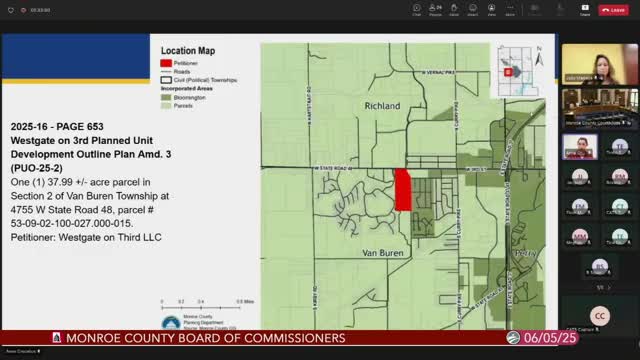Click the Monroe County Planning Department logo
Image resolution: width=640 pixels, height=360 pixels.
click(x=171, y=322)
